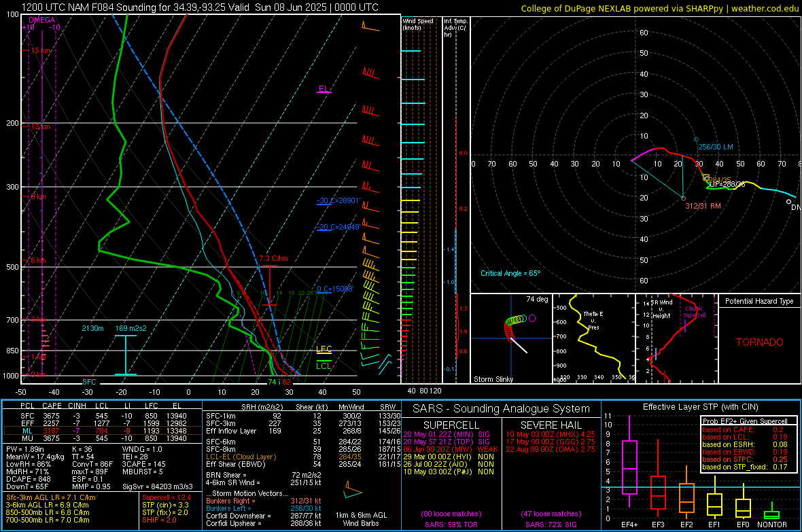
Task: Click the Storm Slinky panel label
Action: [x=493, y=379]
